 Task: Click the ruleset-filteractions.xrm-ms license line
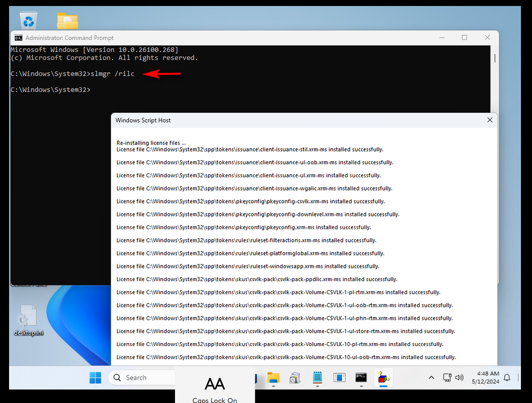click(x=246, y=240)
